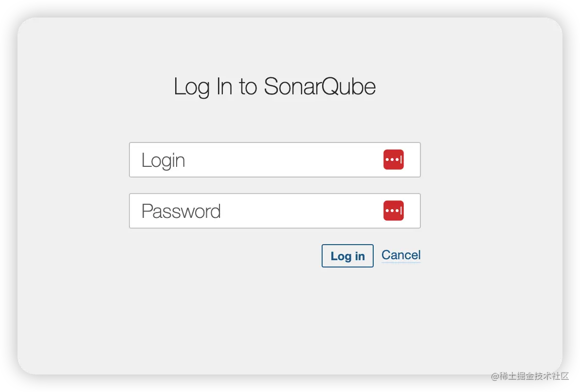
Task: Select the Password placeholder text
Action: [181, 211]
